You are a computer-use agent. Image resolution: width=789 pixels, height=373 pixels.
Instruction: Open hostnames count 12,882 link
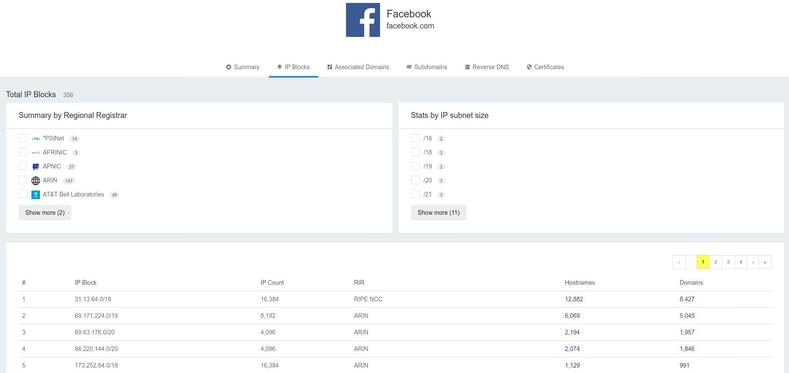pos(574,299)
